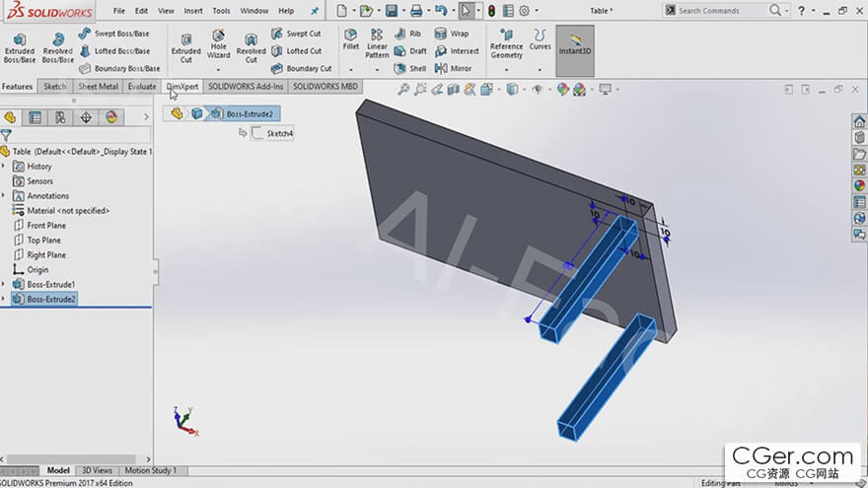This screenshot has height=488, width=868.
Task: Click the New document icon
Action: point(341,11)
